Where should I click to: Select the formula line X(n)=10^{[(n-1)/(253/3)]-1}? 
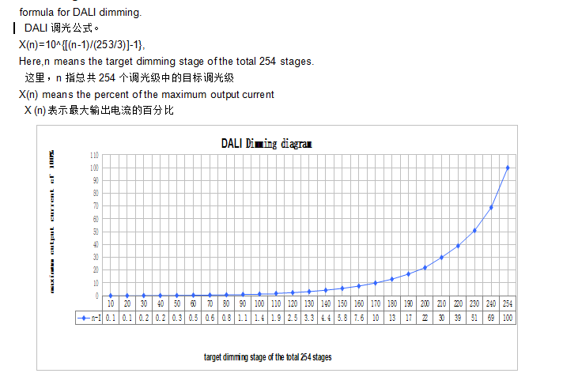(82, 44)
